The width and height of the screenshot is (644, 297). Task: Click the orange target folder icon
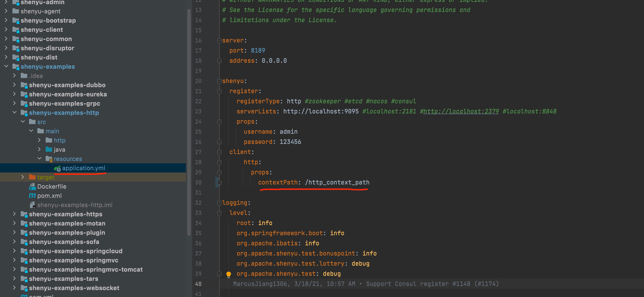tap(32, 177)
